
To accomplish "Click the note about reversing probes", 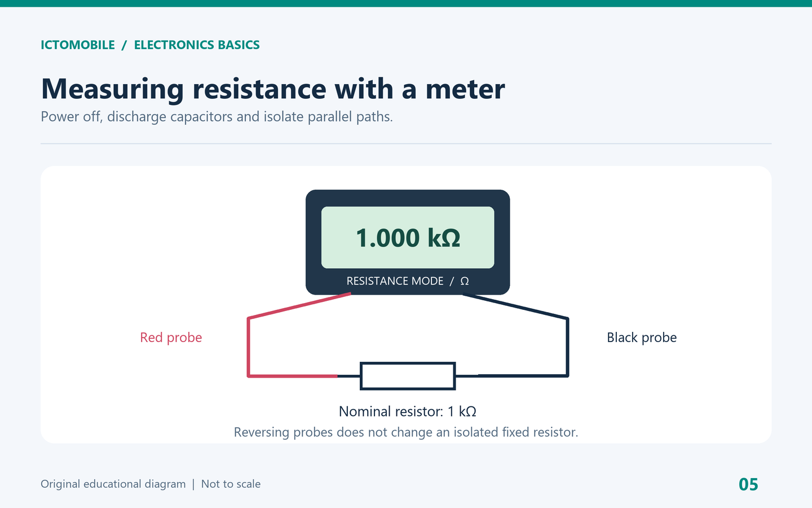I will (406, 432).
